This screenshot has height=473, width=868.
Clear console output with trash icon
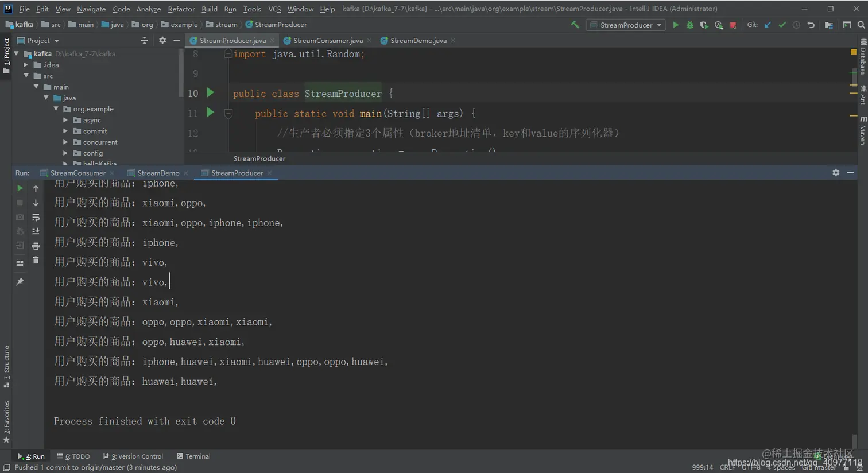point(36,260)
